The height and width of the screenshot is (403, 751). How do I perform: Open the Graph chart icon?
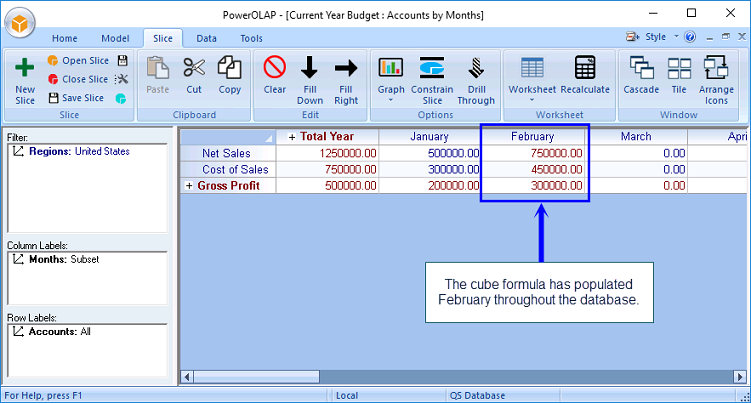[391, 68]
